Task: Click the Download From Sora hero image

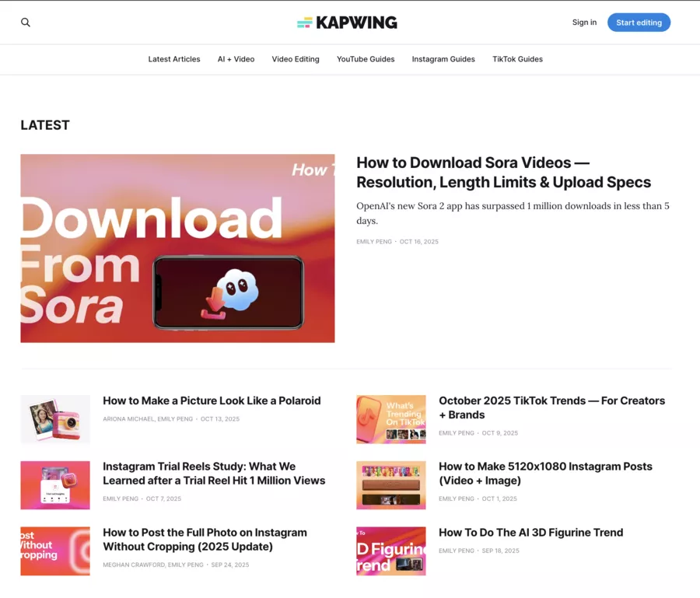Action: click(x=177, y=248)
